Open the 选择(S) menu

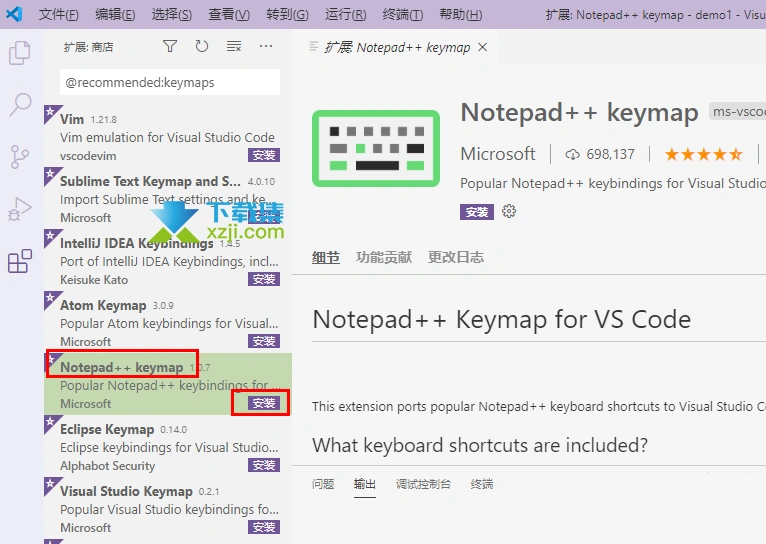tap(171, 15)
